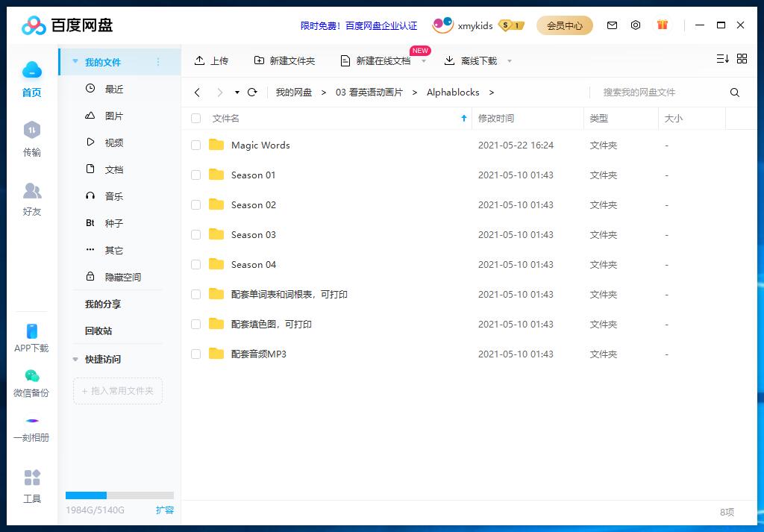Toggle the select-all checkbox in header

click(x=196, y=119)
